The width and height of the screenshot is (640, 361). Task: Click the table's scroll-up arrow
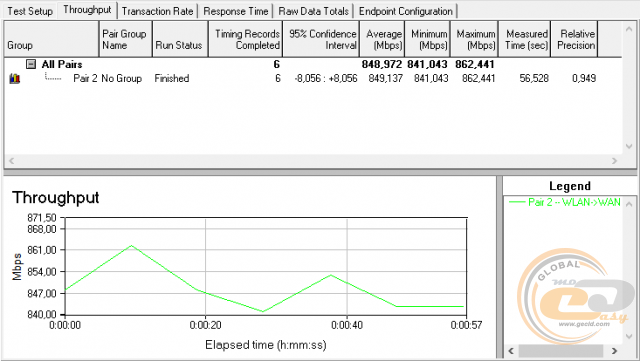[x=629, y=29]
